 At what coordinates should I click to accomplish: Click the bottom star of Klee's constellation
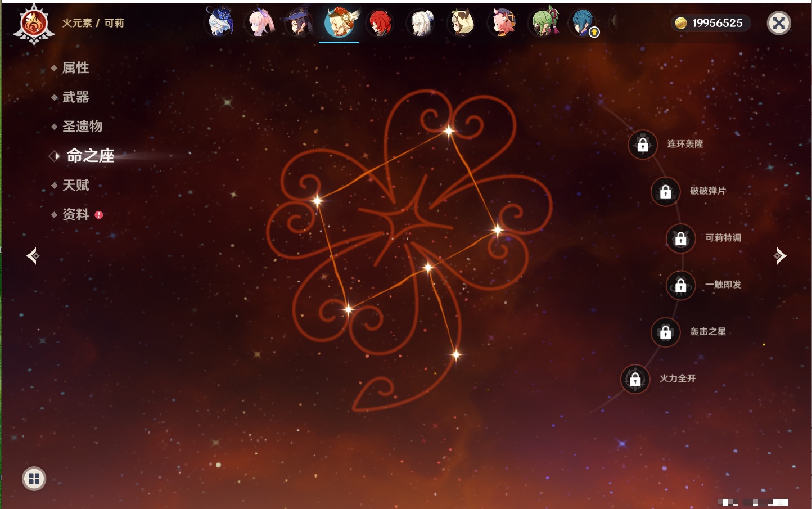click(x=456, y=355)
